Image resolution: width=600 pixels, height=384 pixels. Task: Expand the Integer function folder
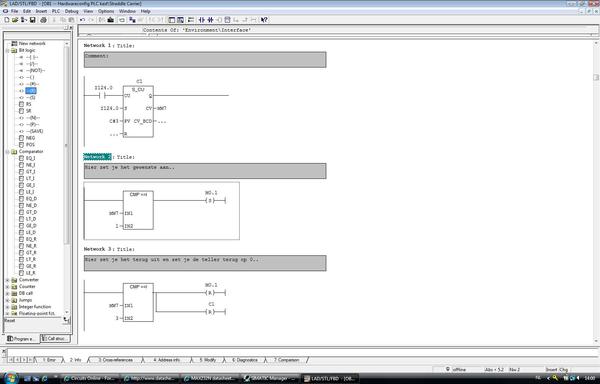point(7,307)
